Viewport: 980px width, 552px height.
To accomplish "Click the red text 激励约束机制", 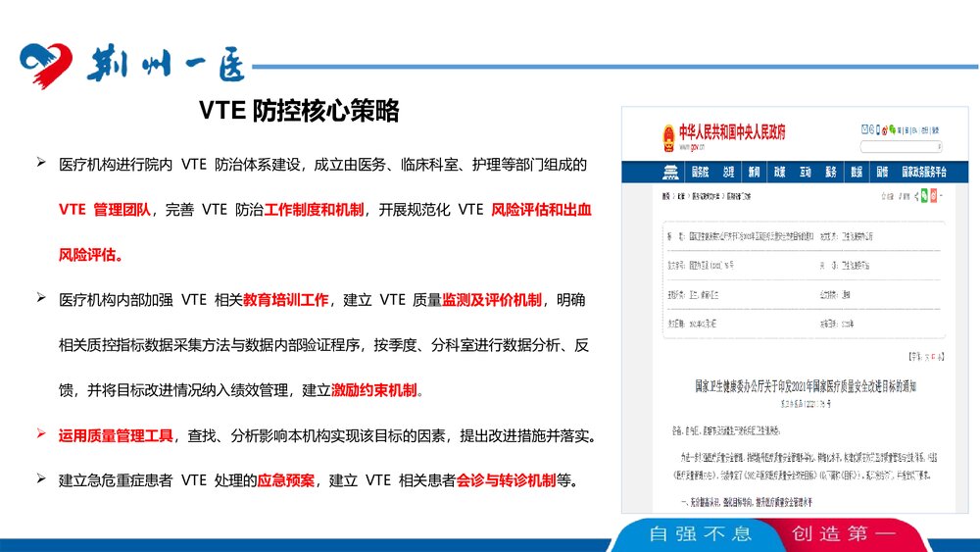I will [373, 390].
